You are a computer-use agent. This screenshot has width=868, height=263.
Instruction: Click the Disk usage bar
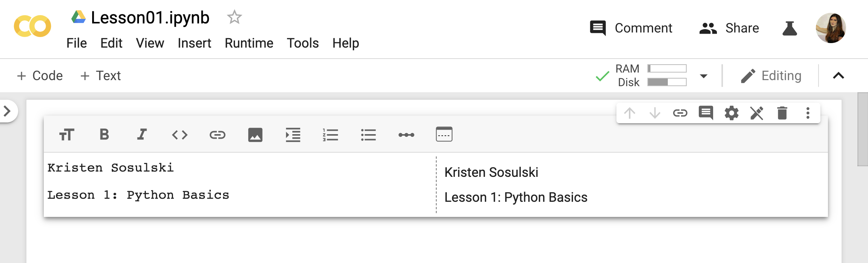pos(667,82)
